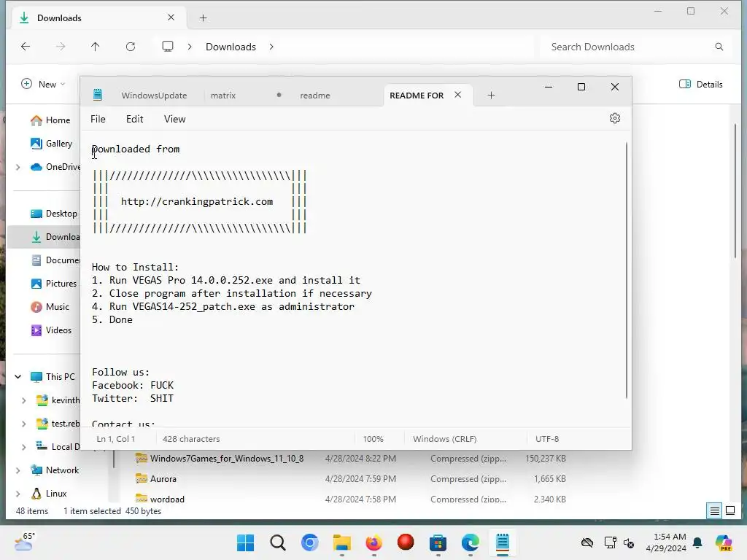Click Downloads breadcrumb in address bar
The image size is (747, 560).
(231, 47)
